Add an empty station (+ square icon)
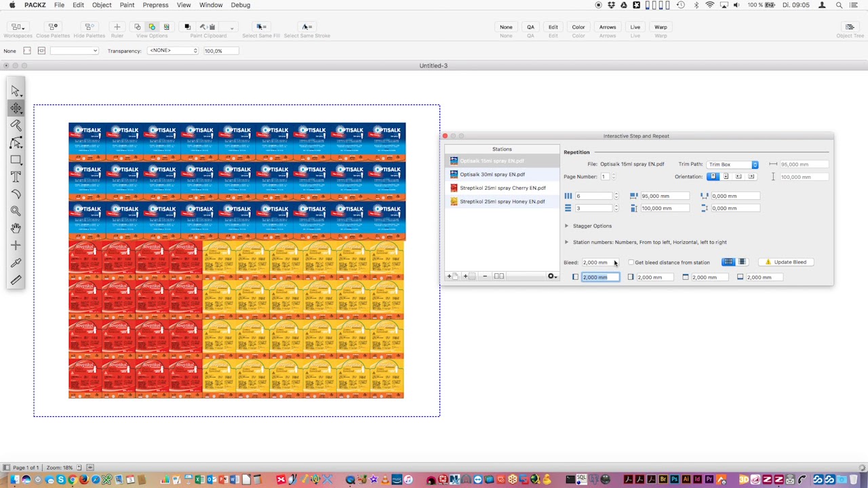868x488 pixels. pyautogui.click(x=469, y=277)
